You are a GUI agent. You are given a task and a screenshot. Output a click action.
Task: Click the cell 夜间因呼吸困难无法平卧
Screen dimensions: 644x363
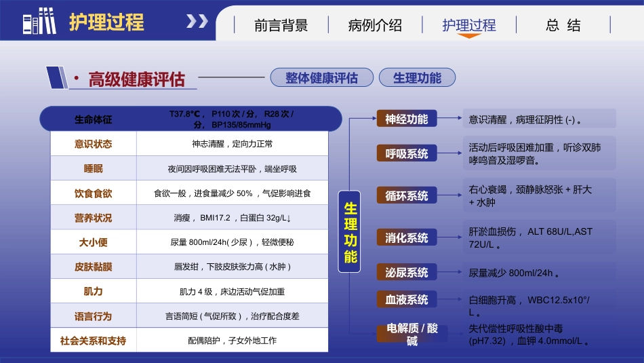click(232, 169)
